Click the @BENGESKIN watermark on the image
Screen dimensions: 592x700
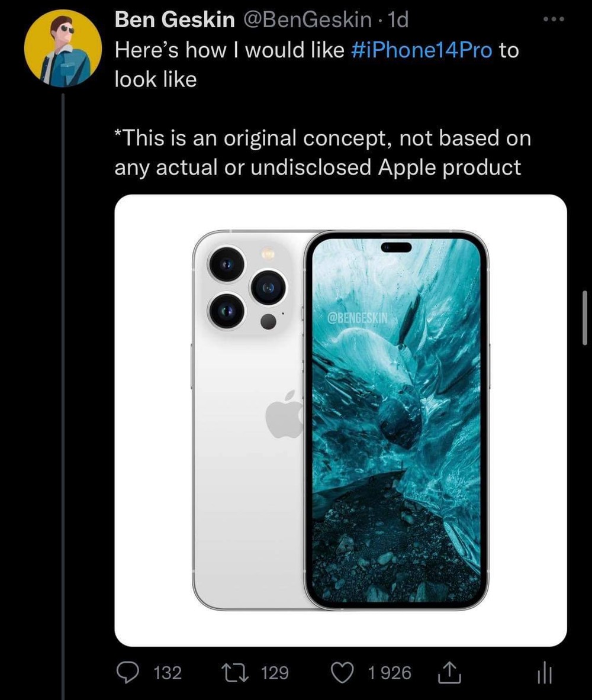[358, 318]
